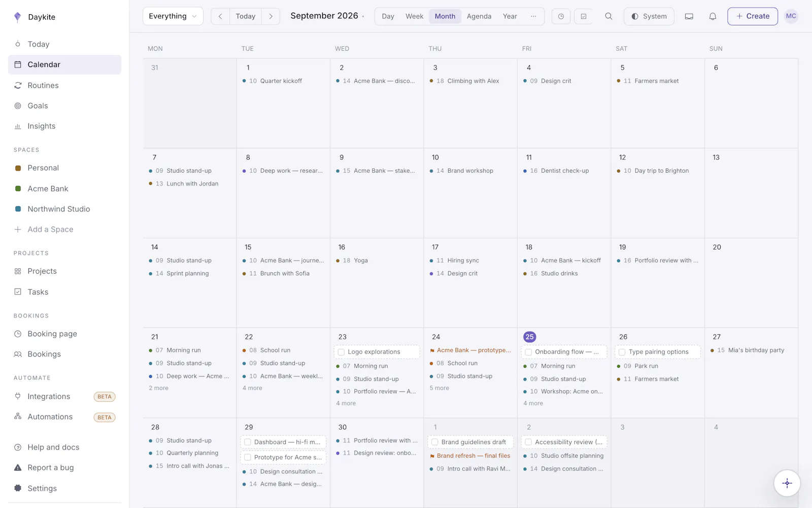Viewport: 812px width, 508px height.
Task: Toggle the tasks checkbox toolbar icon
Action: [x=584, y=16]
